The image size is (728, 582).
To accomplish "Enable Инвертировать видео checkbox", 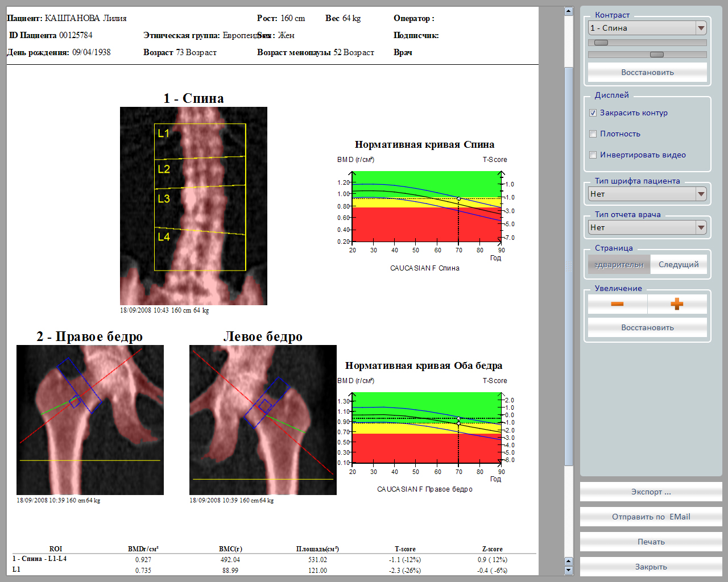I will coord(593,155).
